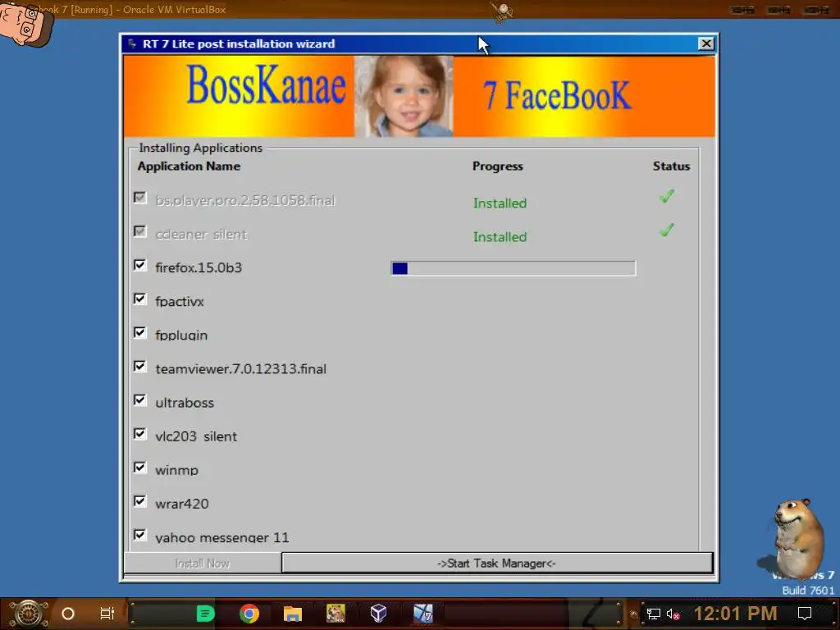The width and height of the screenshot is (840, 630).
Task: Open the notification center icon
Action: 805,614
